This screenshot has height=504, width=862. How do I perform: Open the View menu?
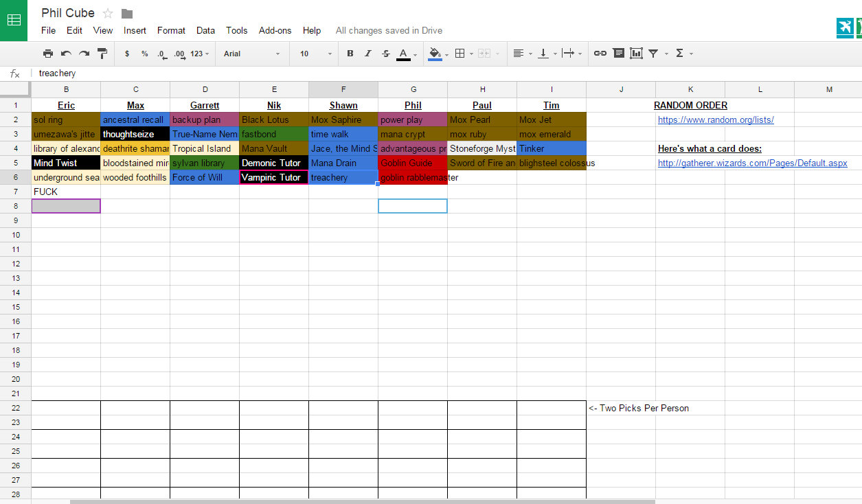point(103,30)
